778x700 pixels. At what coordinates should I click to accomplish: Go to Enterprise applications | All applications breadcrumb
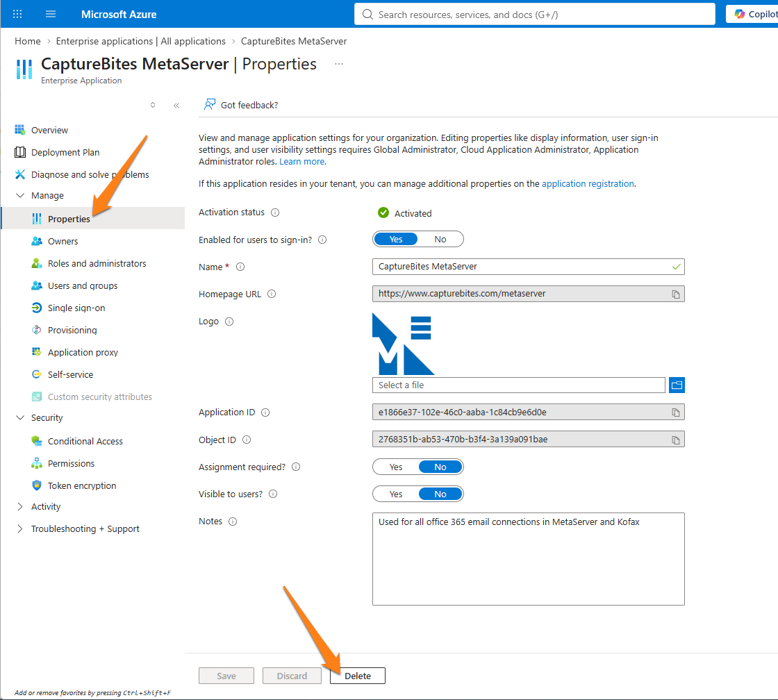tap(140, 41)
